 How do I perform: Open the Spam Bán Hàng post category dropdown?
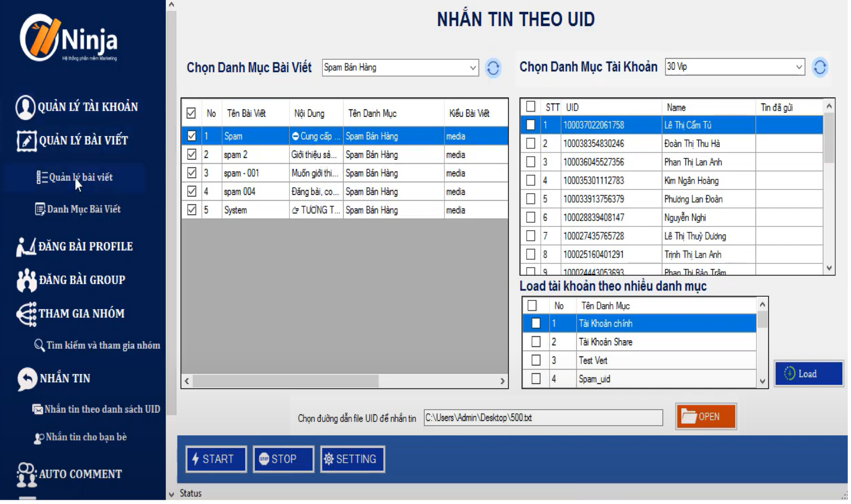(x=401, y=68)
